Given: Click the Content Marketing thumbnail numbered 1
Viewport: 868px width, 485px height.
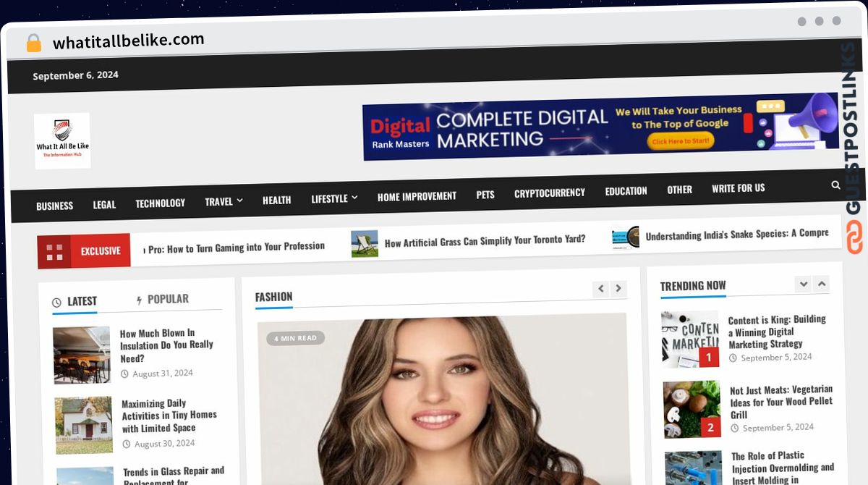Looking at the screenshot, I should click(x=691, y=339).
